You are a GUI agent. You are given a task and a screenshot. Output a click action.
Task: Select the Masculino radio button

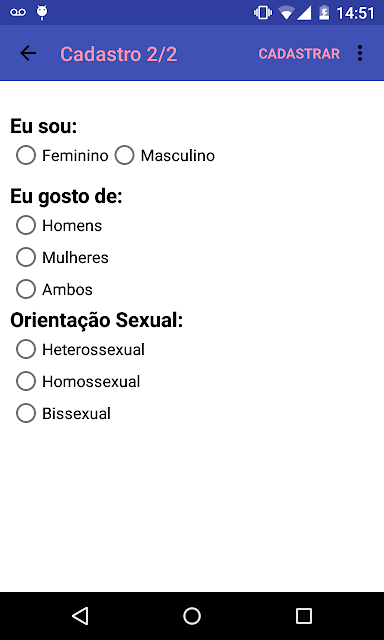[x=164, y=156]
